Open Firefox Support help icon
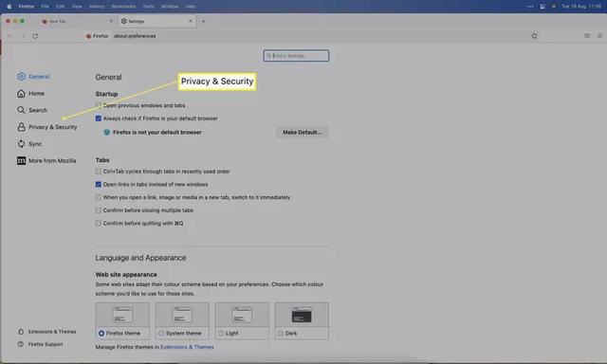The image size is (607, 364). coord(21,344)
